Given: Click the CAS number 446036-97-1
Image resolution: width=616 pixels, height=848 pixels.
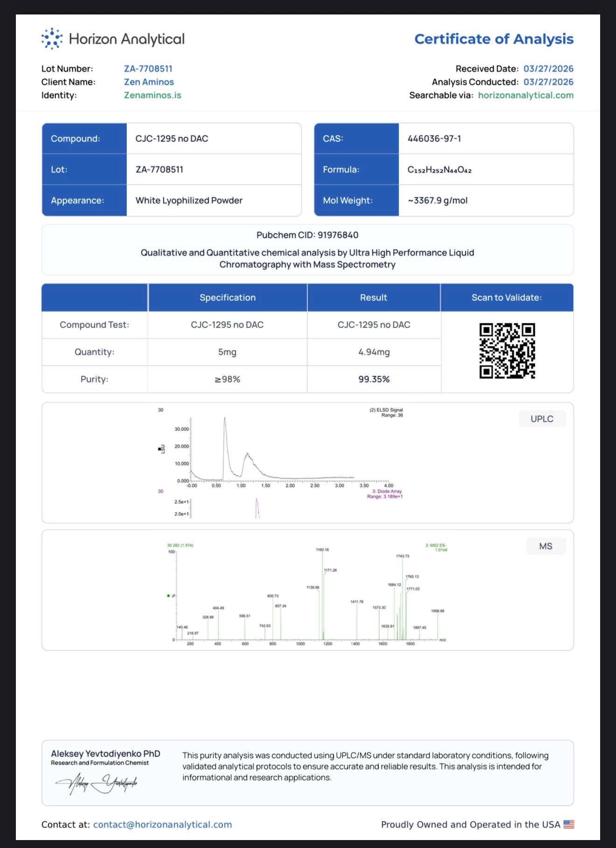Looking at the screenshot, I should (x=434, y=139).
